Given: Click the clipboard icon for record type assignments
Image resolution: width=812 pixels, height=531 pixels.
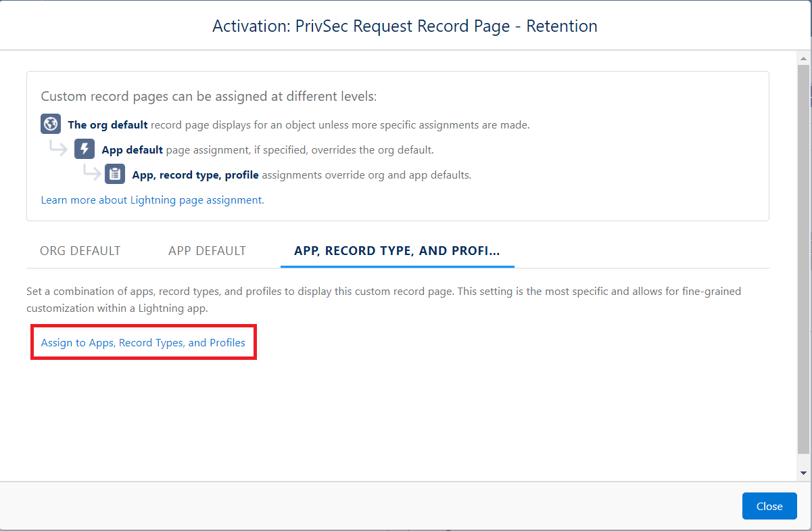Looking at the screenshot, I should (114, 174).
